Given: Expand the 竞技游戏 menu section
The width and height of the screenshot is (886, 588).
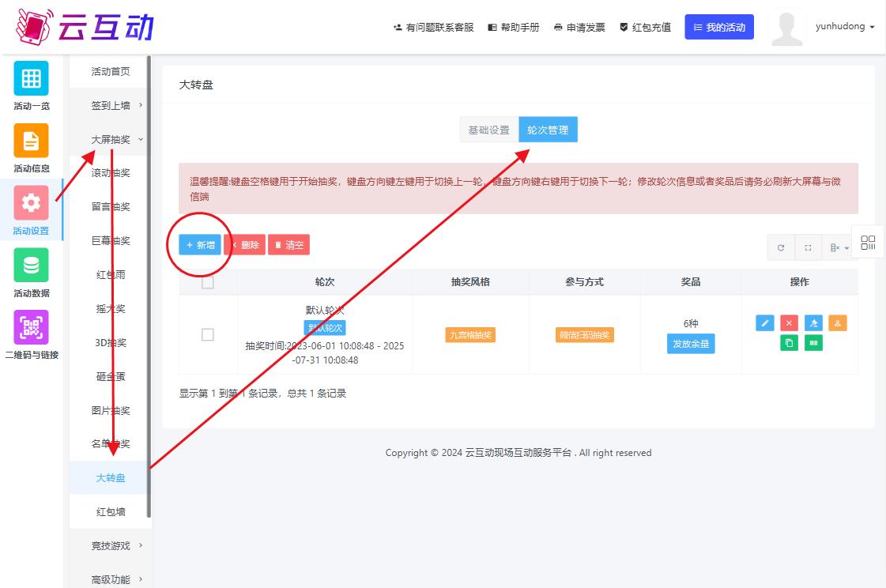Looking at the screenshot, I should (111, 545).
